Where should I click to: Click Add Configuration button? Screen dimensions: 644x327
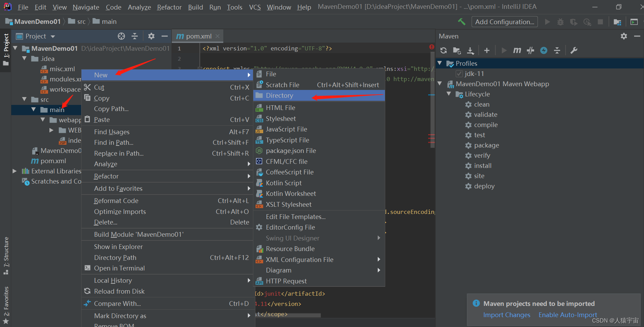[505, 22]
